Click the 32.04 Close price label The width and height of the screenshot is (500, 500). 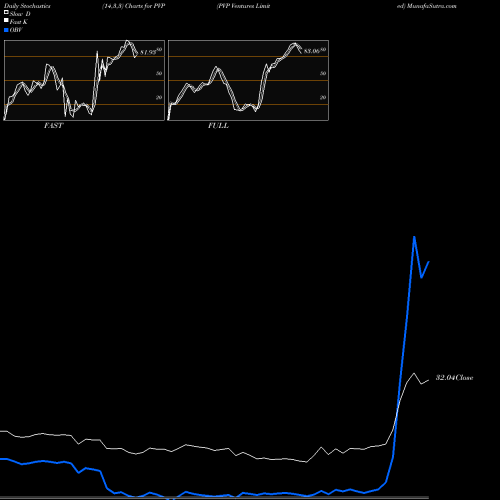(x=455, y=378)
